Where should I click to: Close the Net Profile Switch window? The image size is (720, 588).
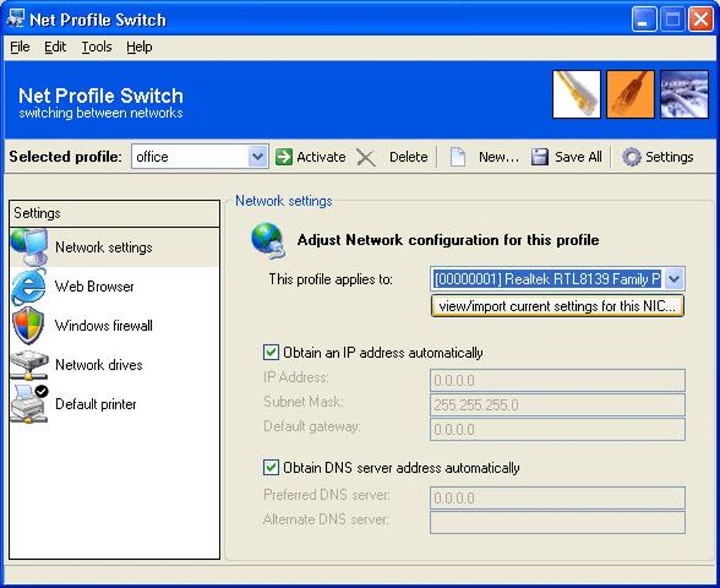701,20
